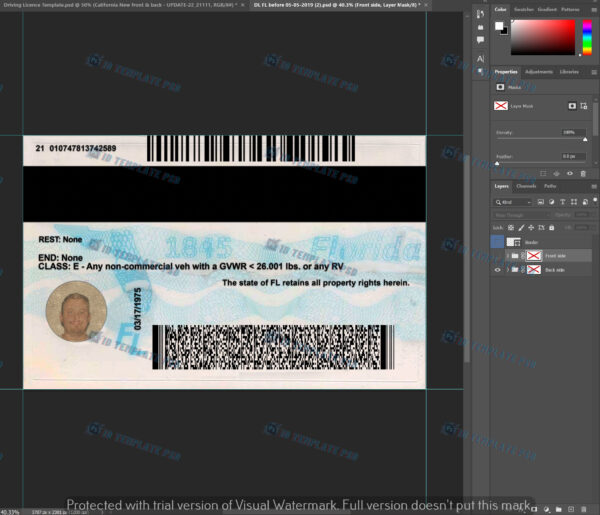Create new layer icon at bottom

tap(571, 509)
